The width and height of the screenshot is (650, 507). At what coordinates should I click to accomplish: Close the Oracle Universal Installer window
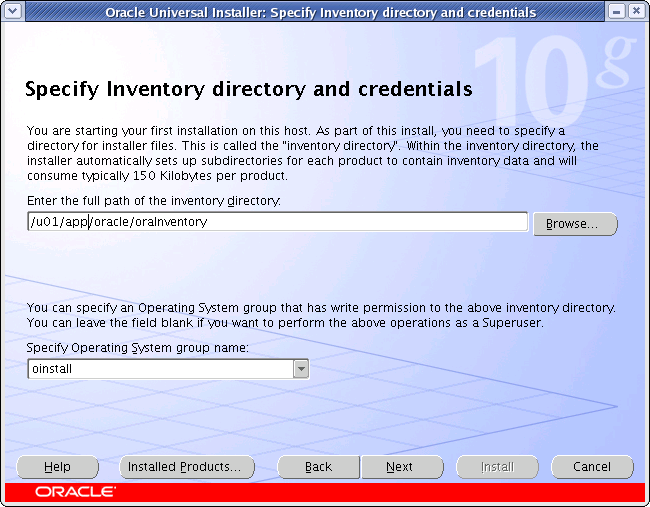coord(636,11)
